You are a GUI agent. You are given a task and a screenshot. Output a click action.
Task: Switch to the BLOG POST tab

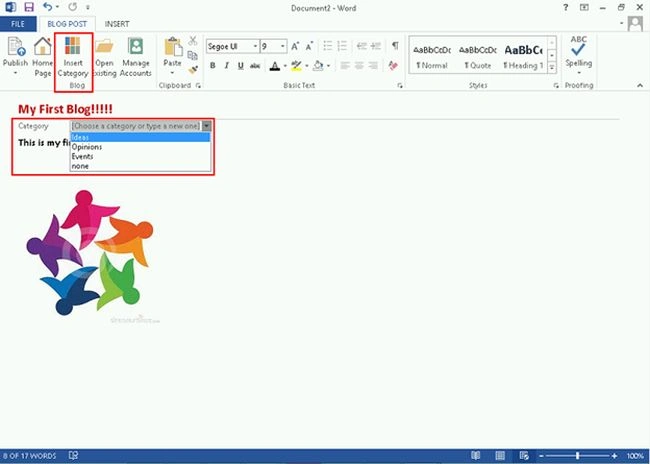coord(67,24)
